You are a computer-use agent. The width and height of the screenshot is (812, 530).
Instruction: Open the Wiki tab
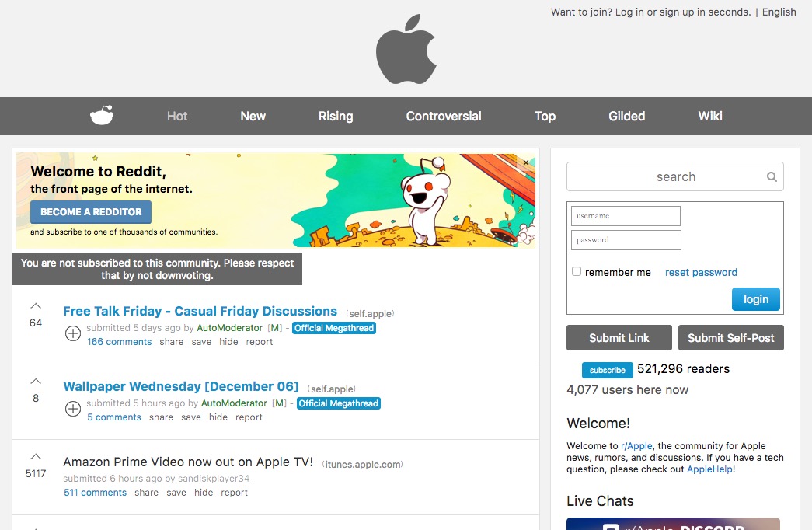click(x=710, y=116)
